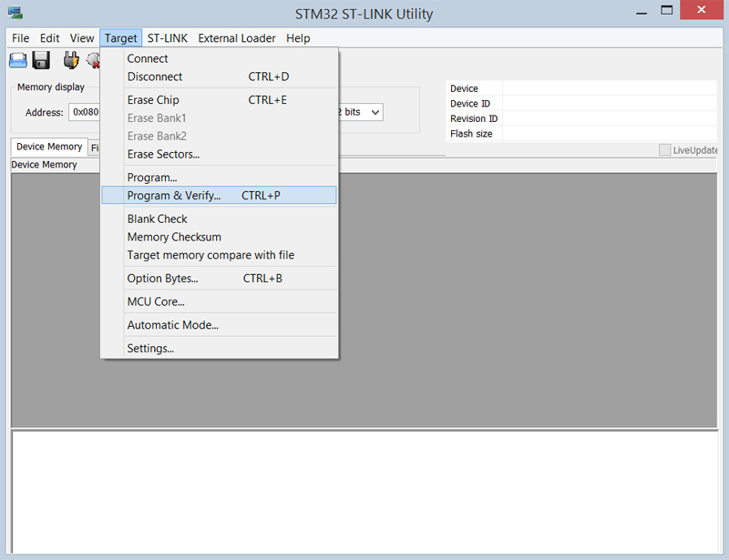Click the application icon in title bar
The image size is (729, 560).
point(15,13)
